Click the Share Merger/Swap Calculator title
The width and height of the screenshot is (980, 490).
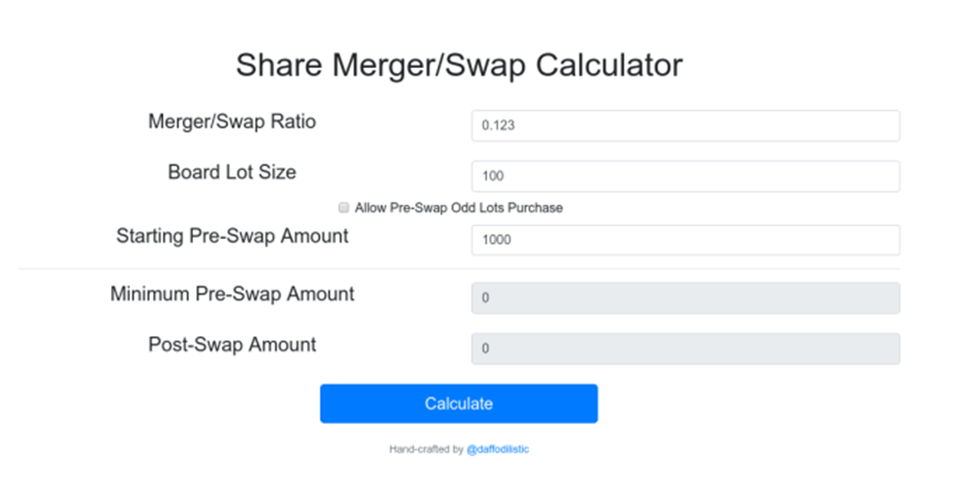click(x=459, y=65)
